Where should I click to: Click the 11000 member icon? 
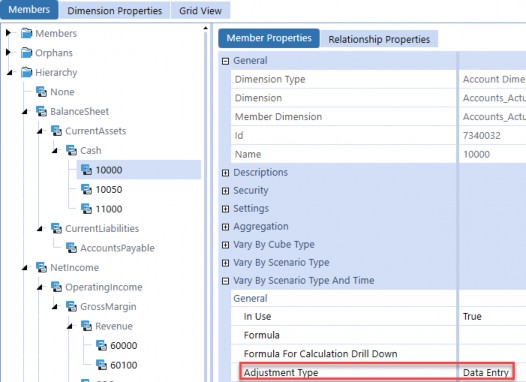[87, 209]
